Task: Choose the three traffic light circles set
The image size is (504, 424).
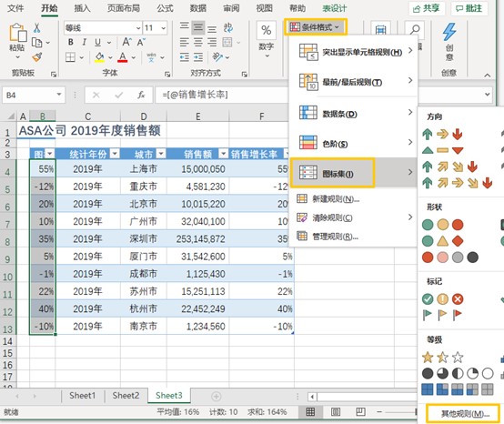Action: [443, 225]
